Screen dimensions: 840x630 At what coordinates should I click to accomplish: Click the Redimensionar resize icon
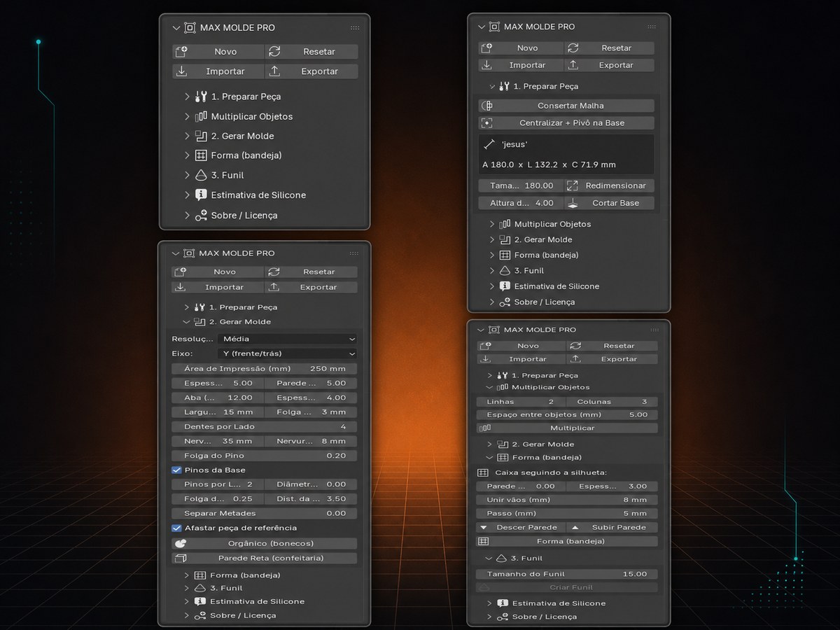(x=573, y=185)
